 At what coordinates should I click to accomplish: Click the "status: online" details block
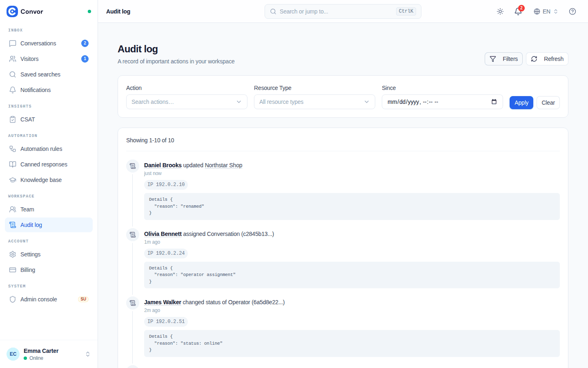click(x=352, y=343)
